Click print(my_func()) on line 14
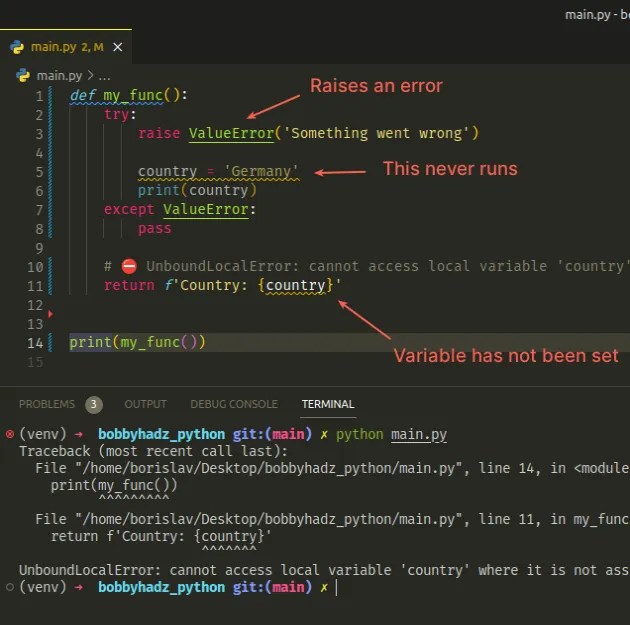Image resolution: width=630 pixels, height=625 pixels. (x=137, y=343)
